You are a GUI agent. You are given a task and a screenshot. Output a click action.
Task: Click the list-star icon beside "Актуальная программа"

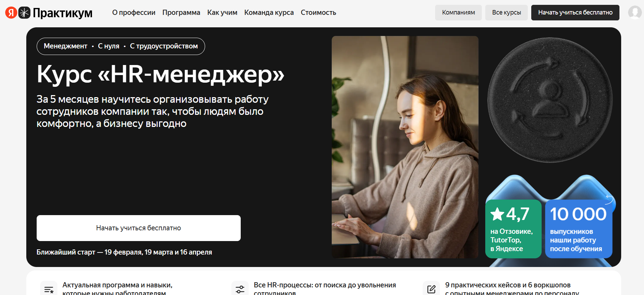tap(49, 289)
